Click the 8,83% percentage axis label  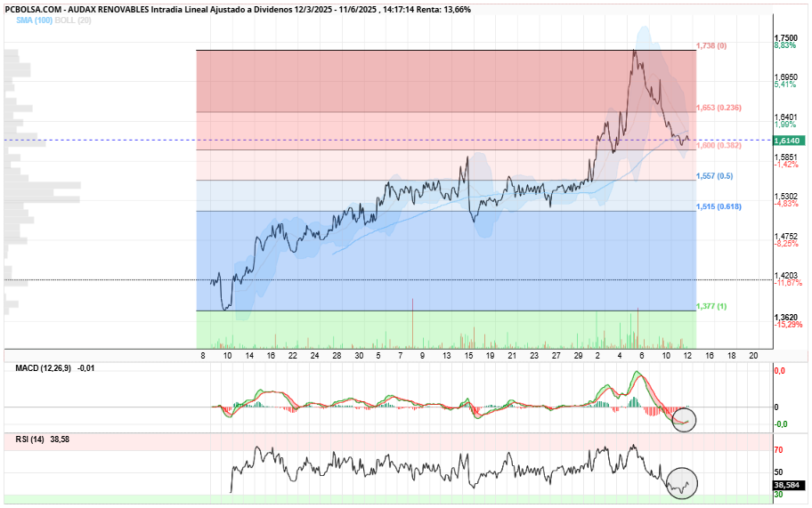point(785,45)
